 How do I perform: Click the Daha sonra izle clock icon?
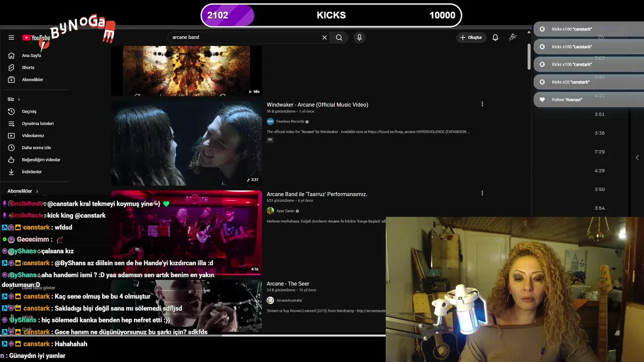coord(11,147)
